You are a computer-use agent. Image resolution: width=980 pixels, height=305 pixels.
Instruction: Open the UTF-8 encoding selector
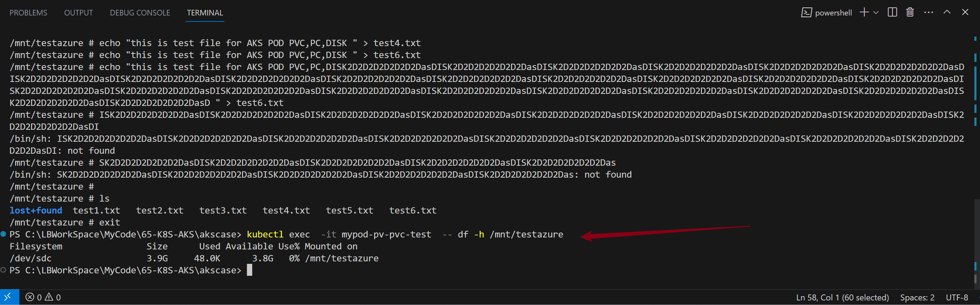point(957,297)
